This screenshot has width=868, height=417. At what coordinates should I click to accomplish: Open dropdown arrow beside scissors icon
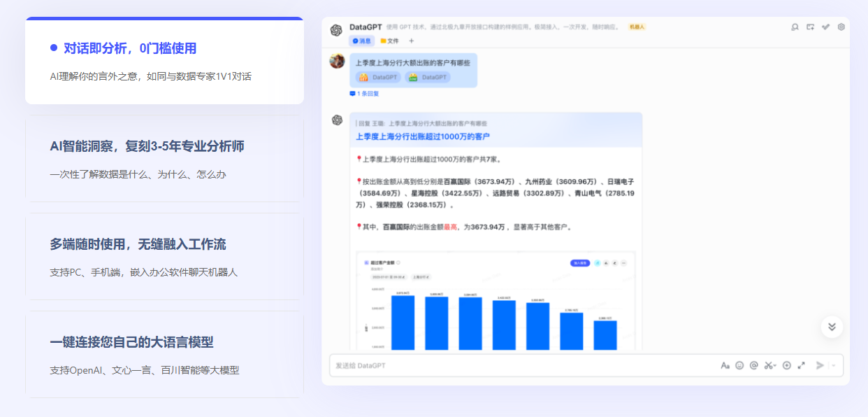[774, 366]
